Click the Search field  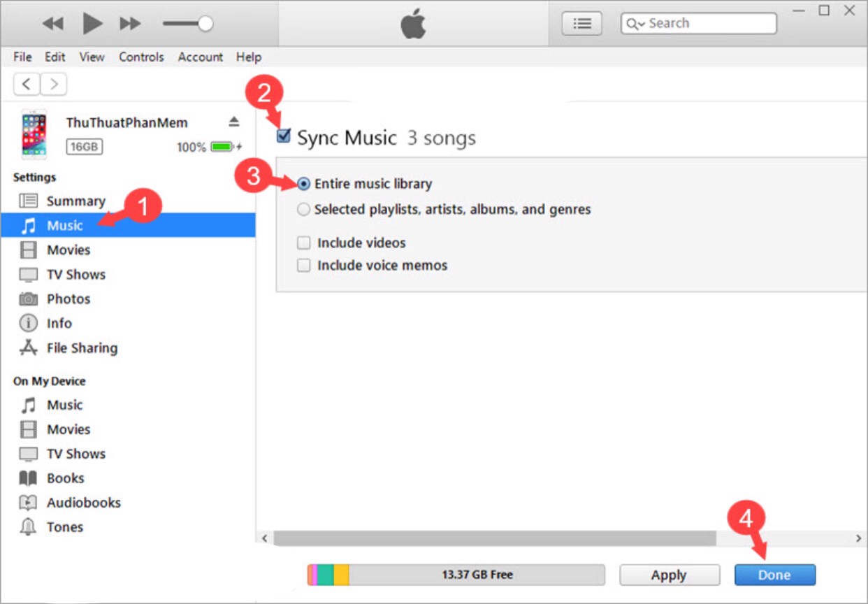[x=699, y=24]
